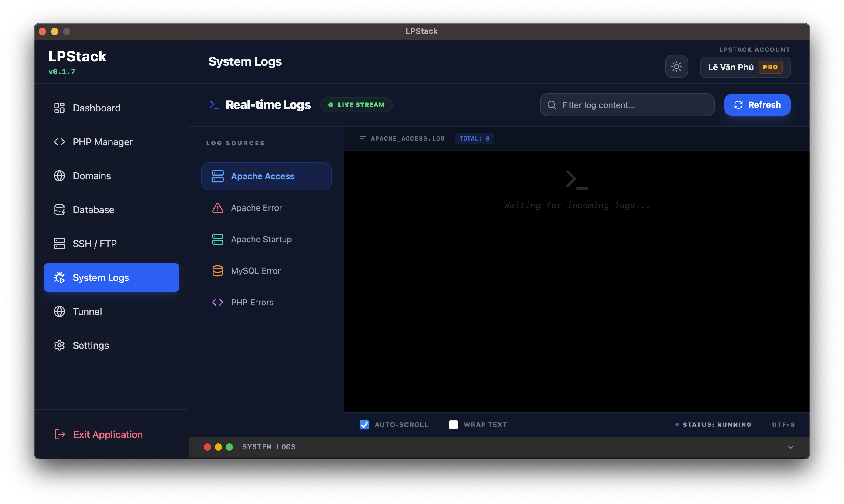Toggle the Live Stream indicator

[x=356, y=104]
